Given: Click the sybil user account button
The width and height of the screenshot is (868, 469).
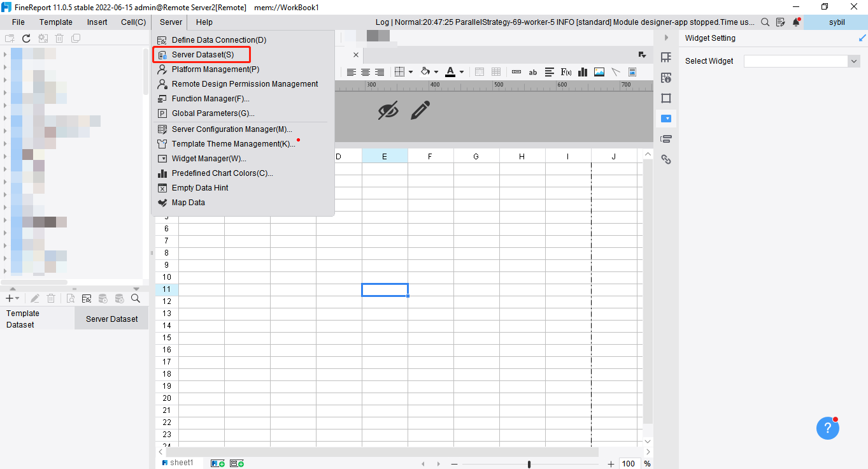Looking at the screenshot, I should 836,22.
